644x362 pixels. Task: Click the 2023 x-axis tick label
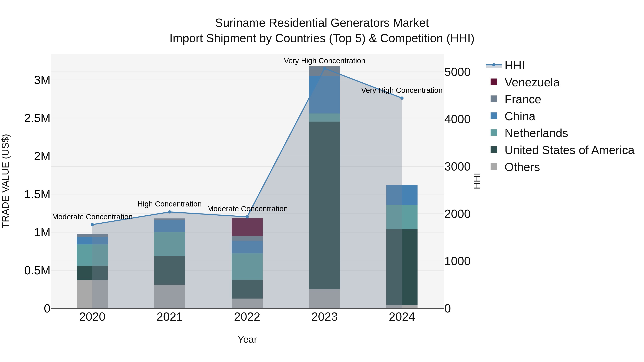[325, 317]
